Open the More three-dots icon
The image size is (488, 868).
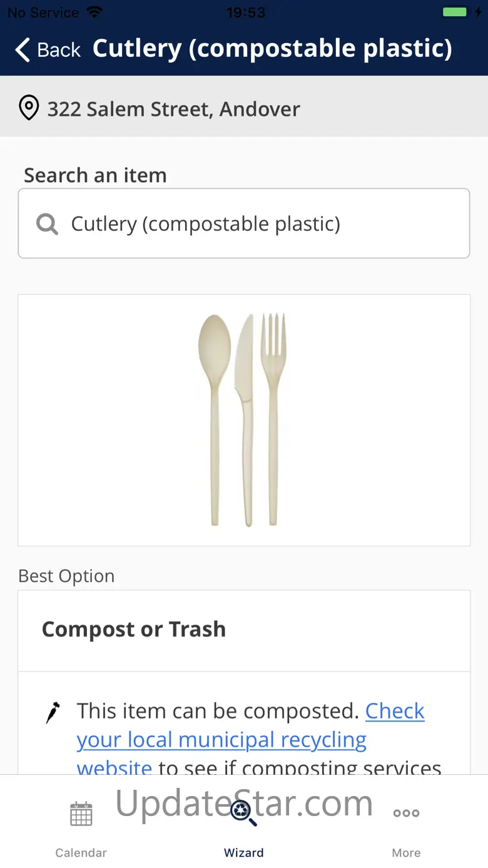click(x=406, y=814)
